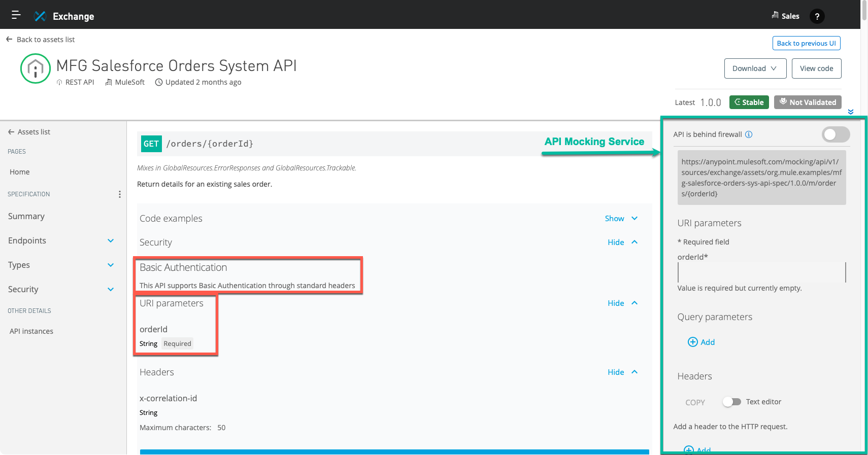This screenshot has height=455, width=868.
Task: Click the back arrow to assets list
Action: (x=9, y=39)
